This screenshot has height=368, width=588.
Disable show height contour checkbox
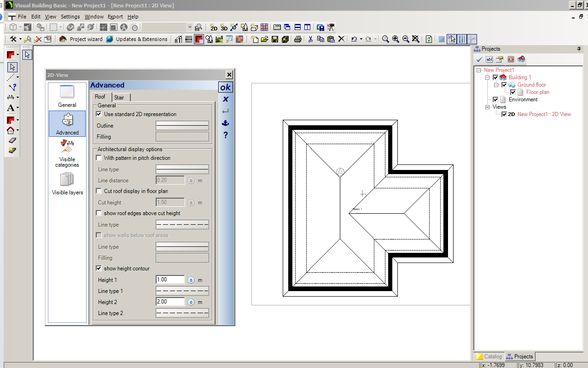point(99,269)
